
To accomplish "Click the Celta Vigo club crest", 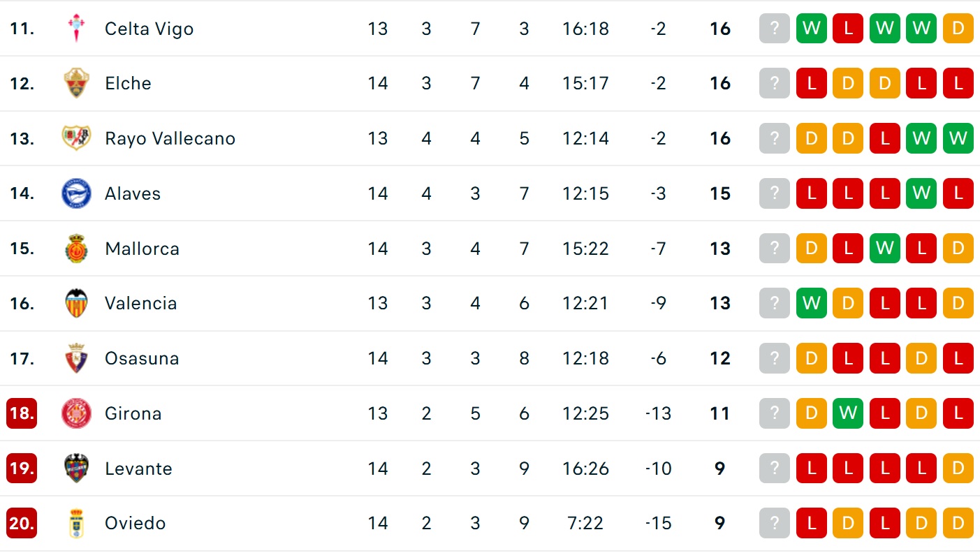I will (x=76, y=29).
